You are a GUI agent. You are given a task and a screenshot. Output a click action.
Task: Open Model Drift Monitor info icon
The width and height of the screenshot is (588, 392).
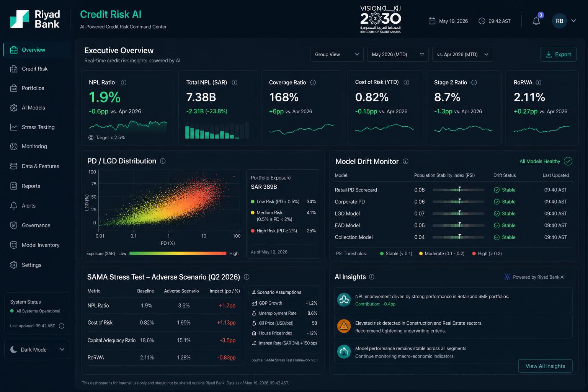(x=405, y=162)
